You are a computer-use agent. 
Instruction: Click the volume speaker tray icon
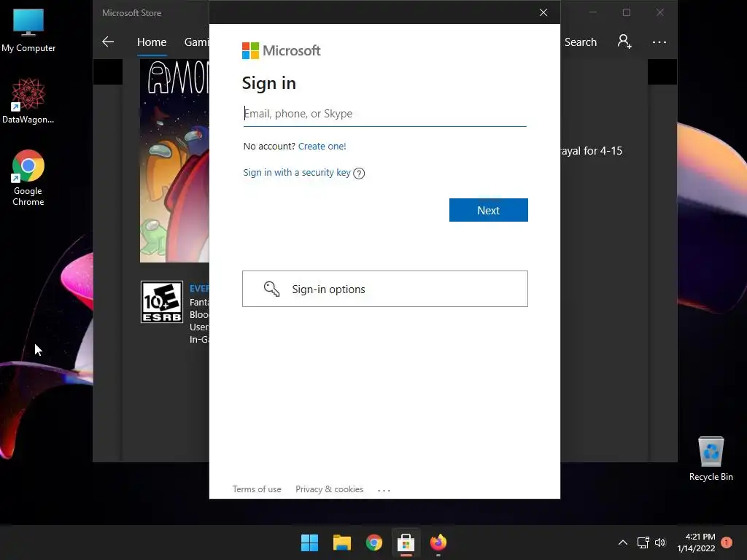coord(659,542)
